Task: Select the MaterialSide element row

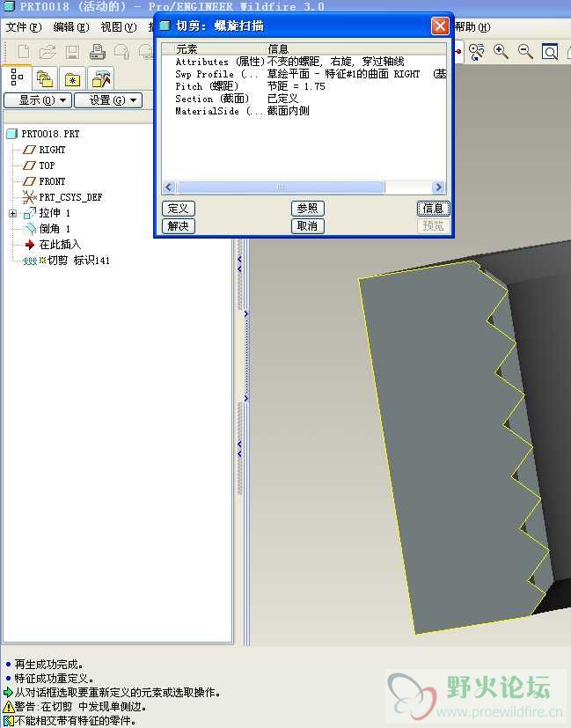Action: pyautogui.click(x=304, y=111)
